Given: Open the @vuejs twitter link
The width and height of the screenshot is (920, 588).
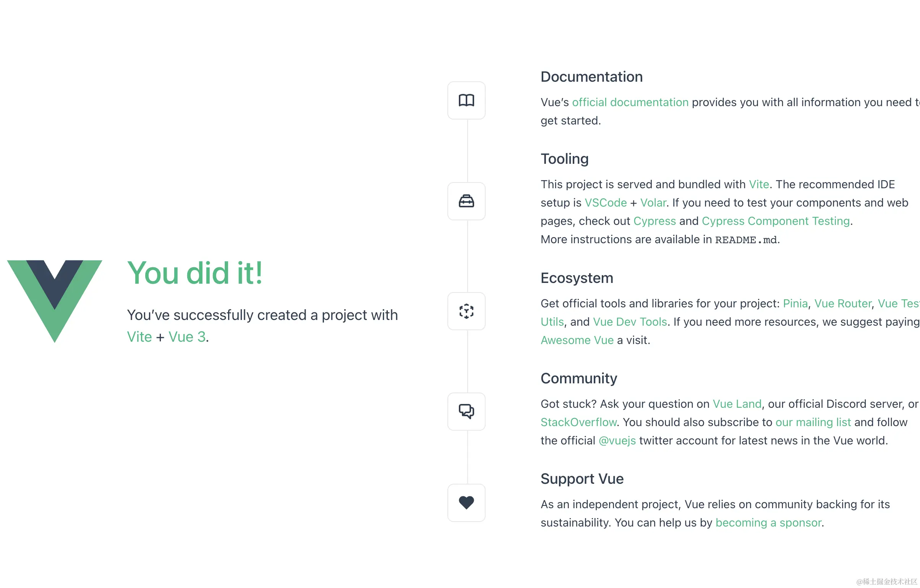Looking at the screenshot, I should click(617, 441).
